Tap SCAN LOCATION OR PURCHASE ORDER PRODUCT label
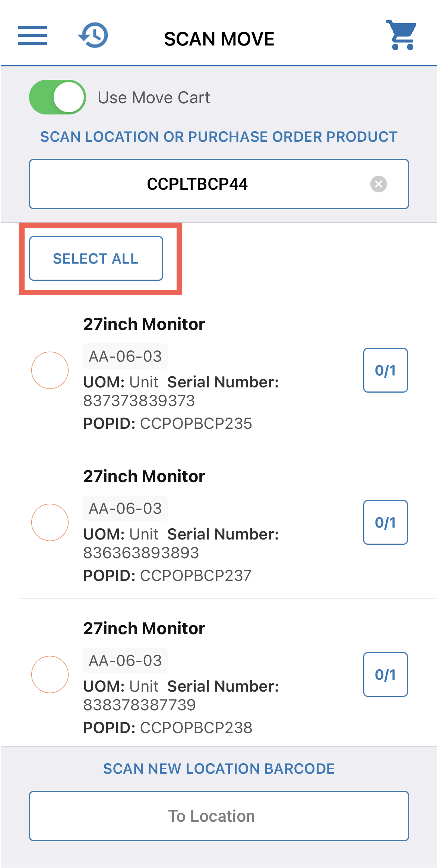 coord(219,137)
